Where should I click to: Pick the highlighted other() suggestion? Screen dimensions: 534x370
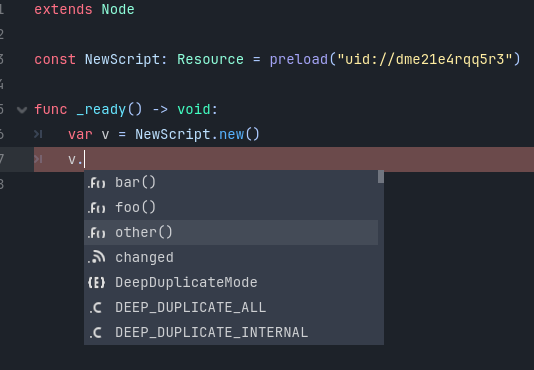tap(231, 232)
